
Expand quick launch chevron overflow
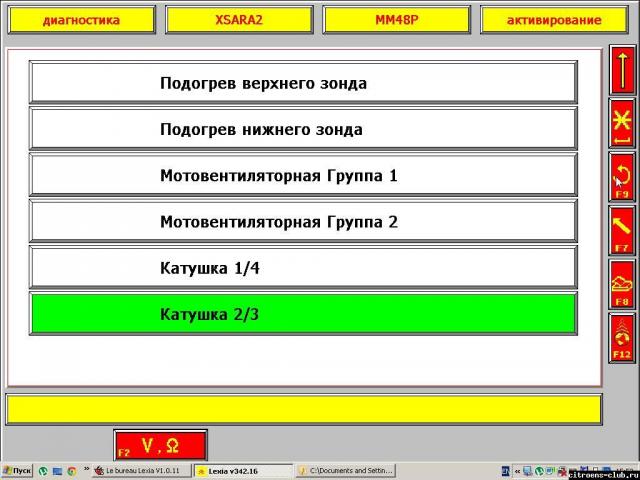point(87,469)
